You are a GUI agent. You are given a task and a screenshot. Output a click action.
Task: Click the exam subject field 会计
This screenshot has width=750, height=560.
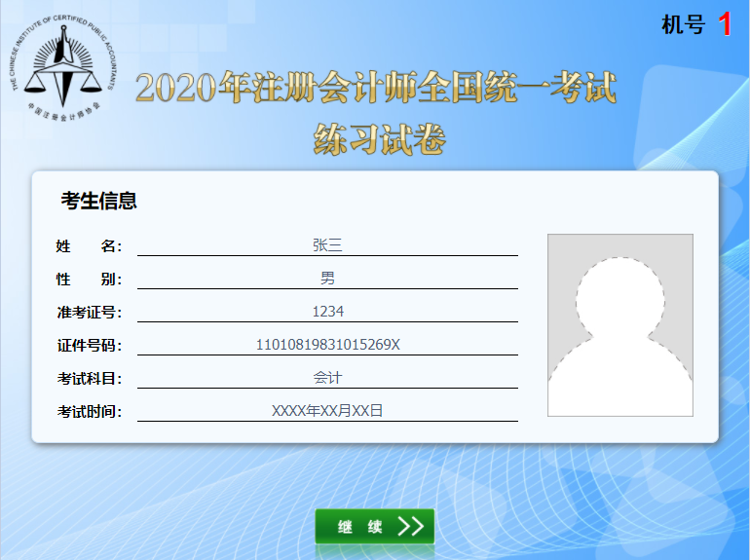[327, 378]
